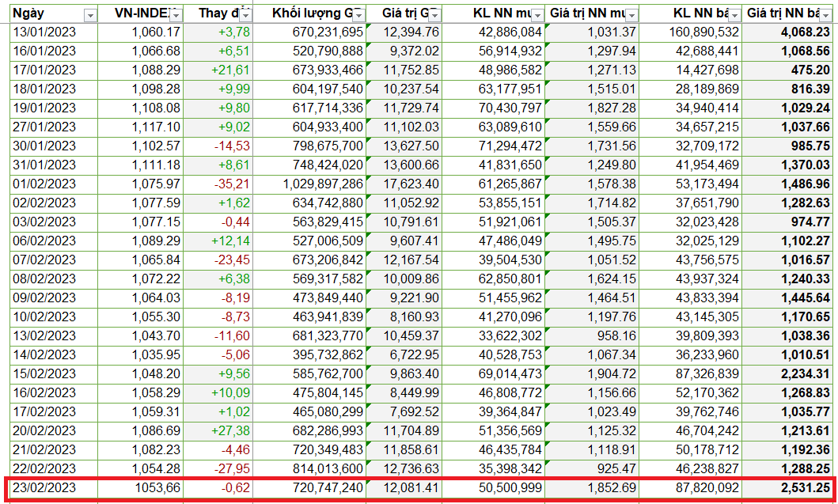Select change value -23,45

[218, 260]
